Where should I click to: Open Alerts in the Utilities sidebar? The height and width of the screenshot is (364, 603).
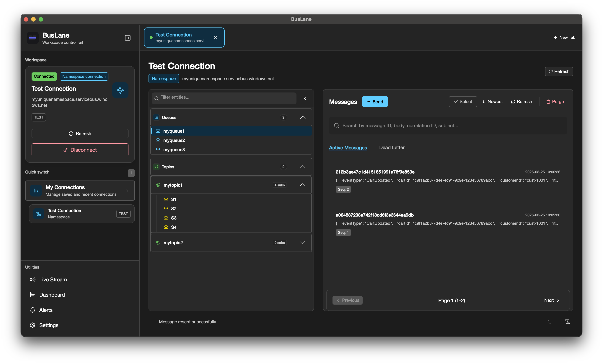click(x=46, y=310)
